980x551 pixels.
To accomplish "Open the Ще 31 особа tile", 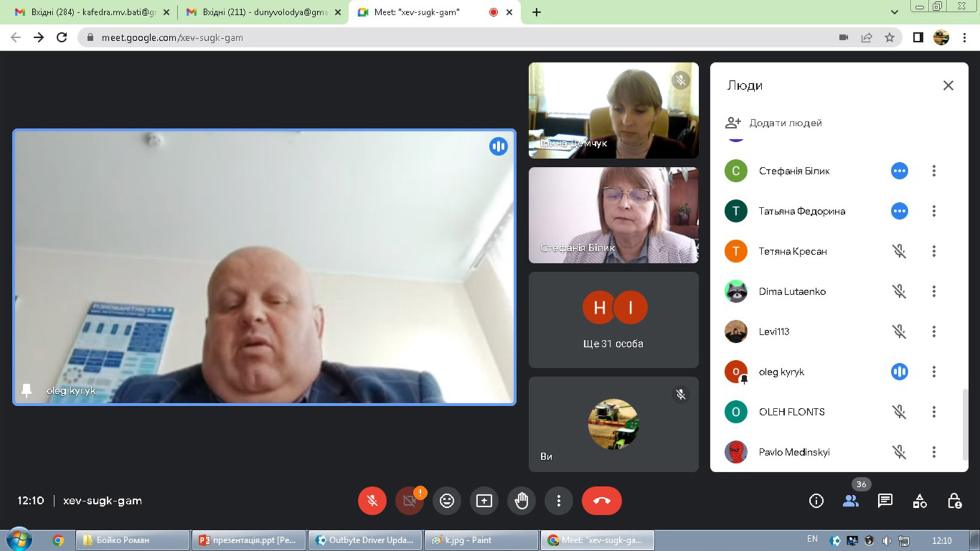I will (x=613, y=320).
